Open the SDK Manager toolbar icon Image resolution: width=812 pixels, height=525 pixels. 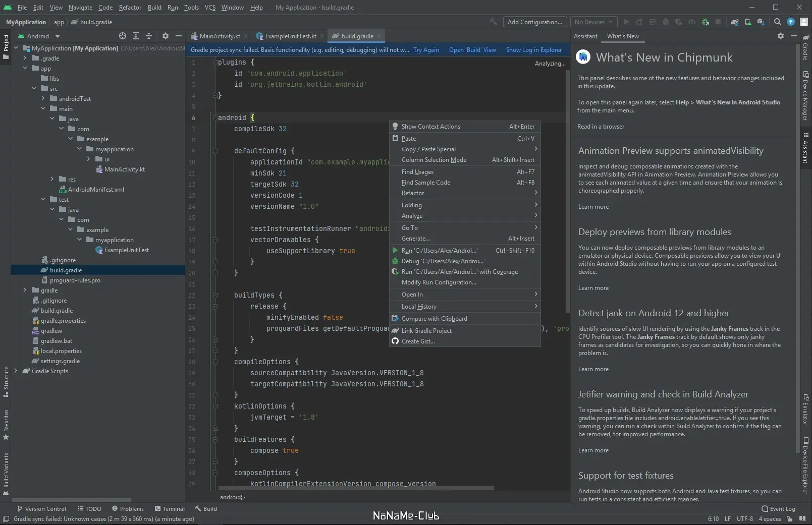point(761,22)
